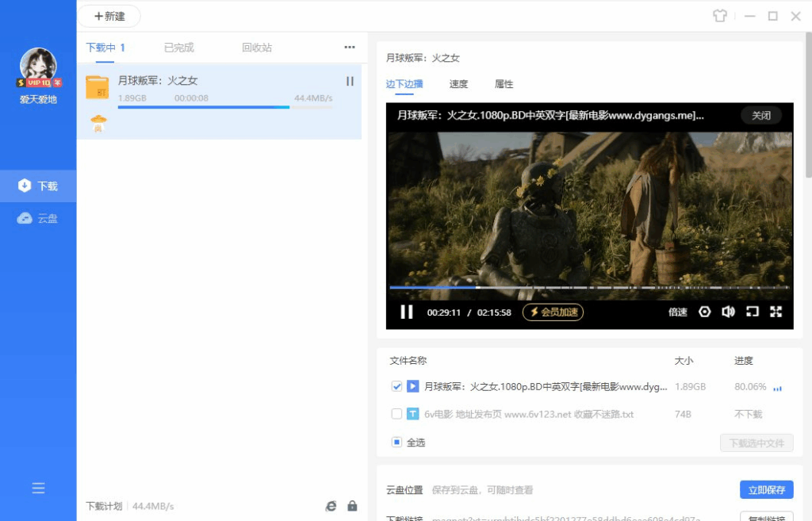Pause the downloading 月球叛军 task
The width and height of the screenshot is (812, 521).
click(350, 81)
